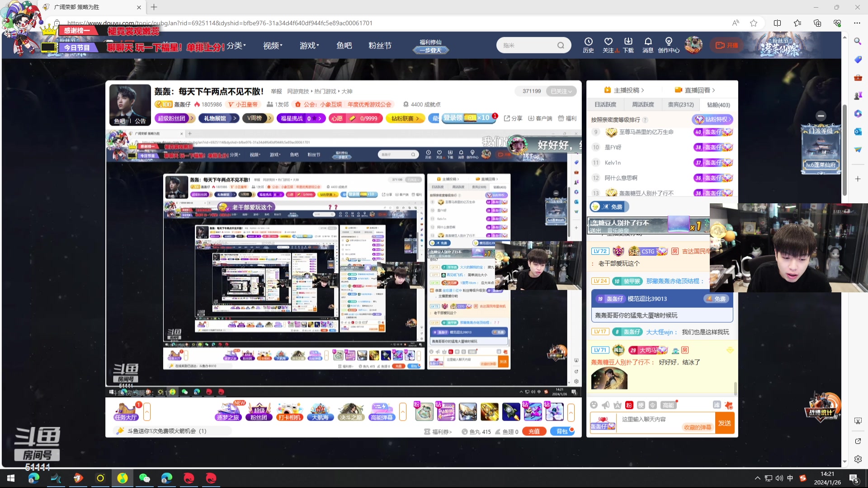Toggle the 滤 danmaku filter
Viewport: 868px width, 488px height.
(x=717, y=405)
